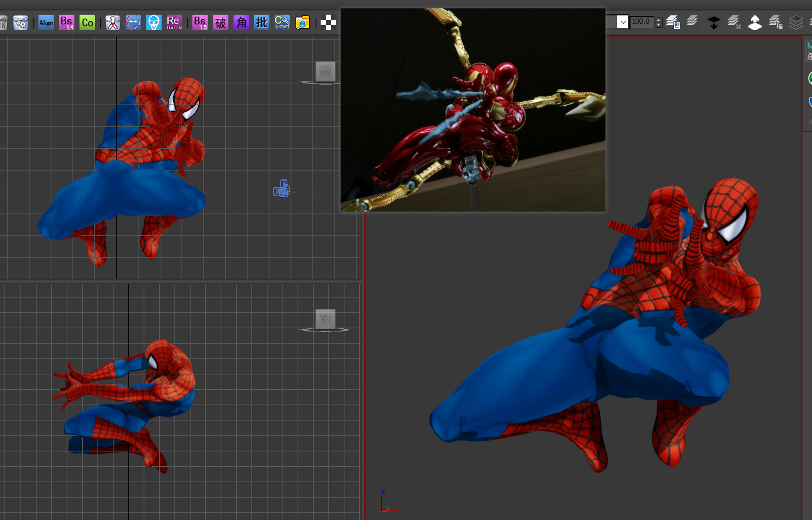Click the purple 角 toolbar icon
This screenshot has height=520, width=812.
pyautogui.click(x=241, y=22)
